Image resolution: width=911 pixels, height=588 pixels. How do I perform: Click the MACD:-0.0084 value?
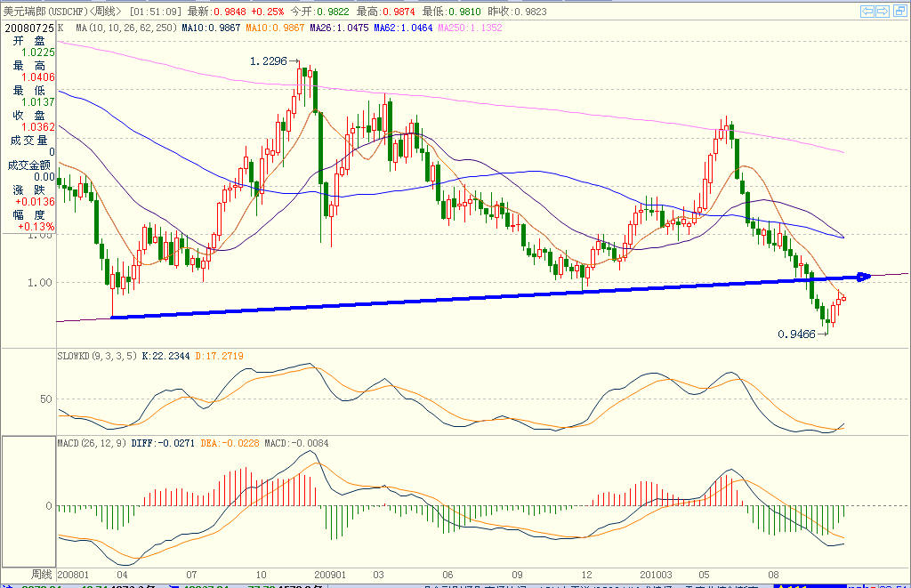[296, 443]
